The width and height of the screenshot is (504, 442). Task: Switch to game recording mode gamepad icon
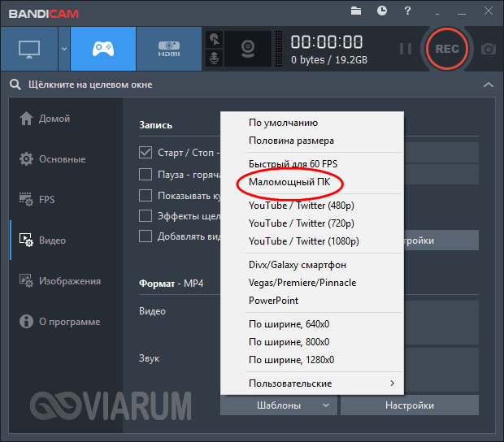pos(103,49)
